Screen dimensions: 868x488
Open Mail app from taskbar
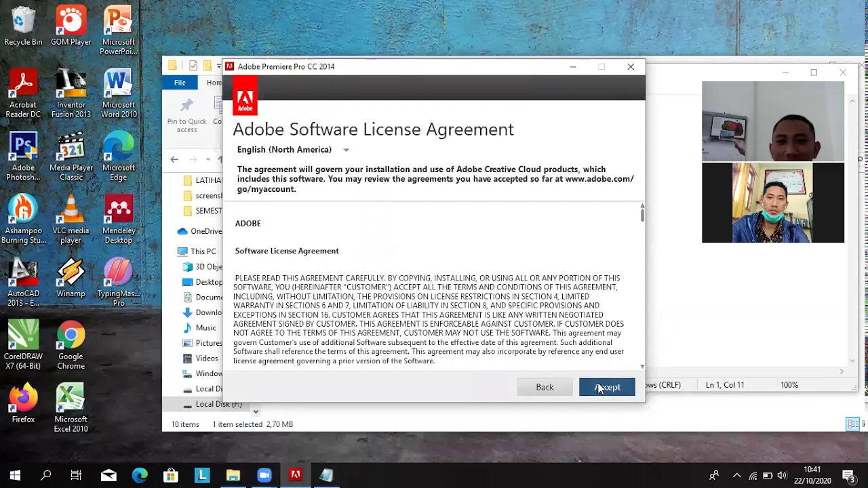(x=108, y=475)
